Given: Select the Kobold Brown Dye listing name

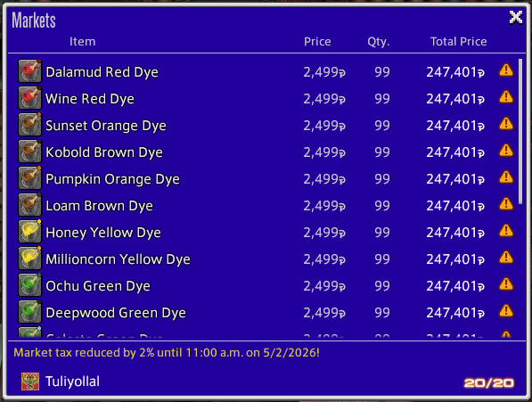Looking at the screenshot, I should [104, 152].
